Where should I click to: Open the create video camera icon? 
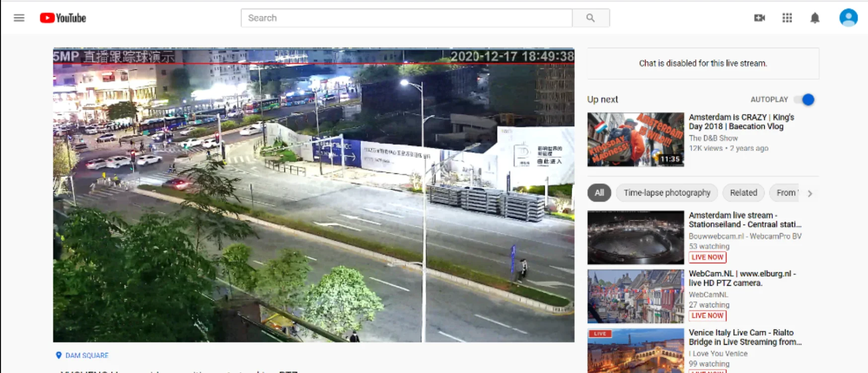(759, 18)
